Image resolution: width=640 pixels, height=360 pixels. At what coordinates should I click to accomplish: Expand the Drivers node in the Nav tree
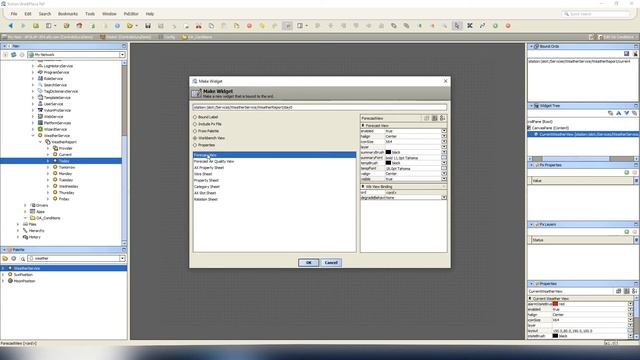(25, 205)
